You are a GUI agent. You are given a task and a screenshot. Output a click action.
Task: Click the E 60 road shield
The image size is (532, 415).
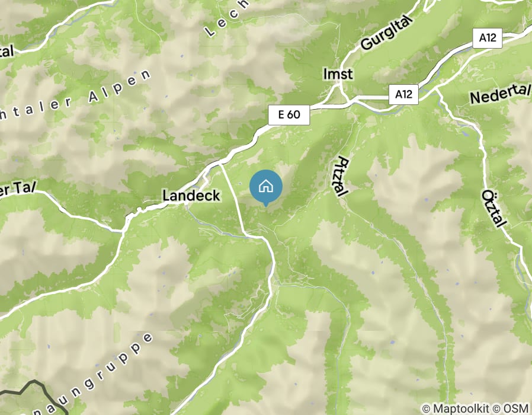point(289,115)
